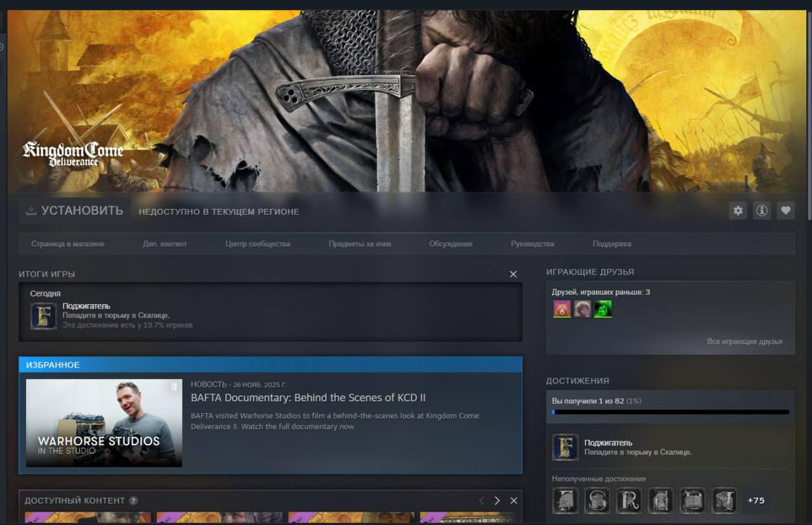Click the Установить install button
812x525 pixels.
pyautogui.click(x=75, y=211)
